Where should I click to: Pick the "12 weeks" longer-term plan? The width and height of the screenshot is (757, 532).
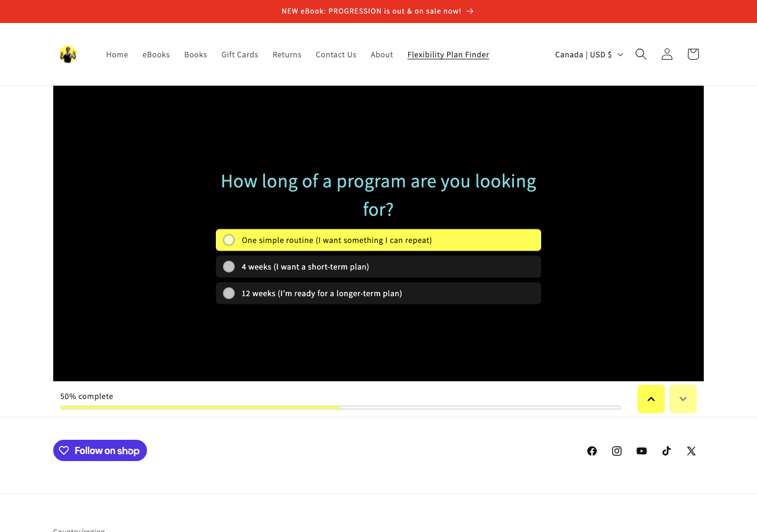[x=378, y=293]
